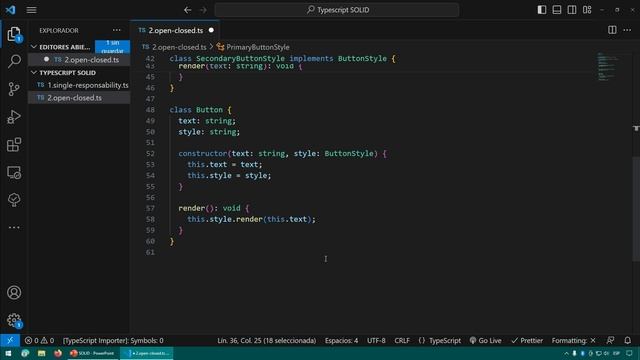This screenshot has width=640, height=360.
Task: Click the minimap preview of the code
Action: coord(607,67)
